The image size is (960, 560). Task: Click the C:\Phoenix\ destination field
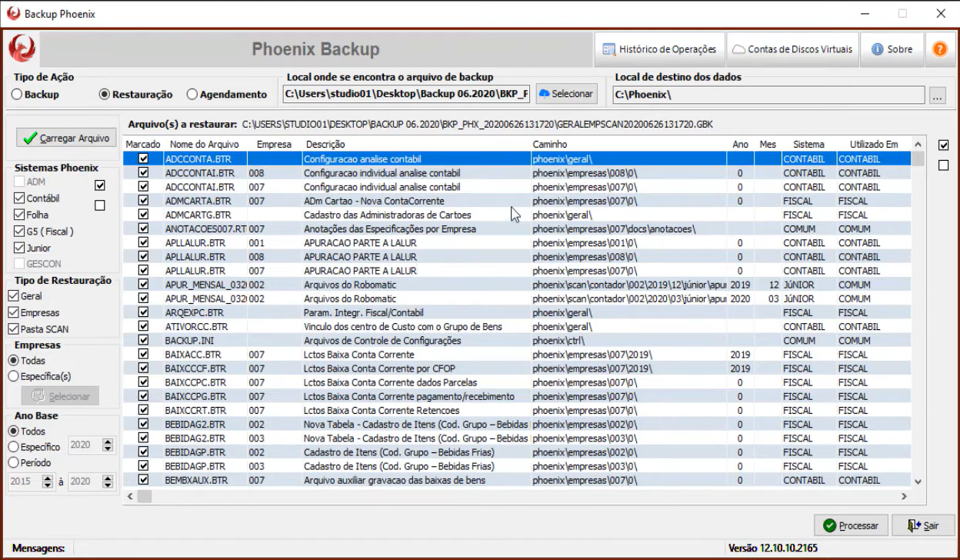coord(768,95)
